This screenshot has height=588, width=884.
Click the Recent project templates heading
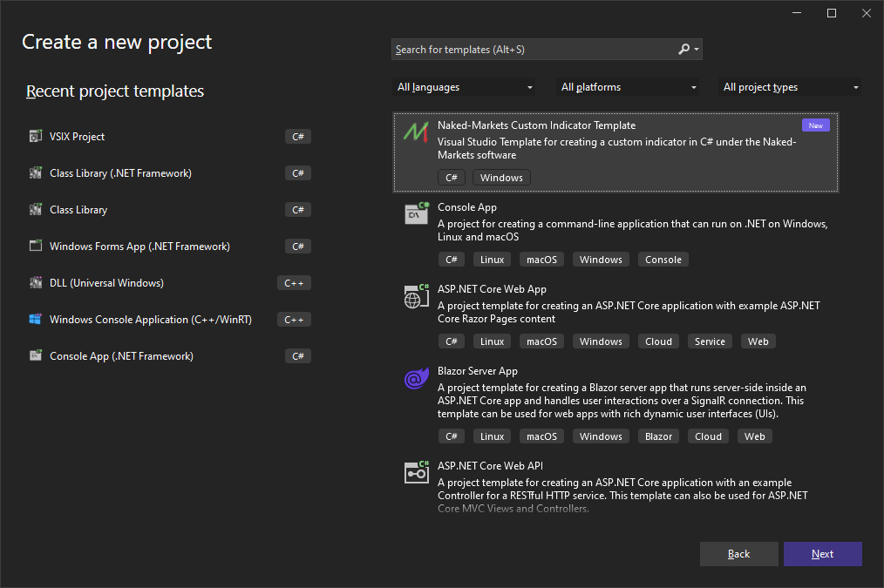pos(115,91)
